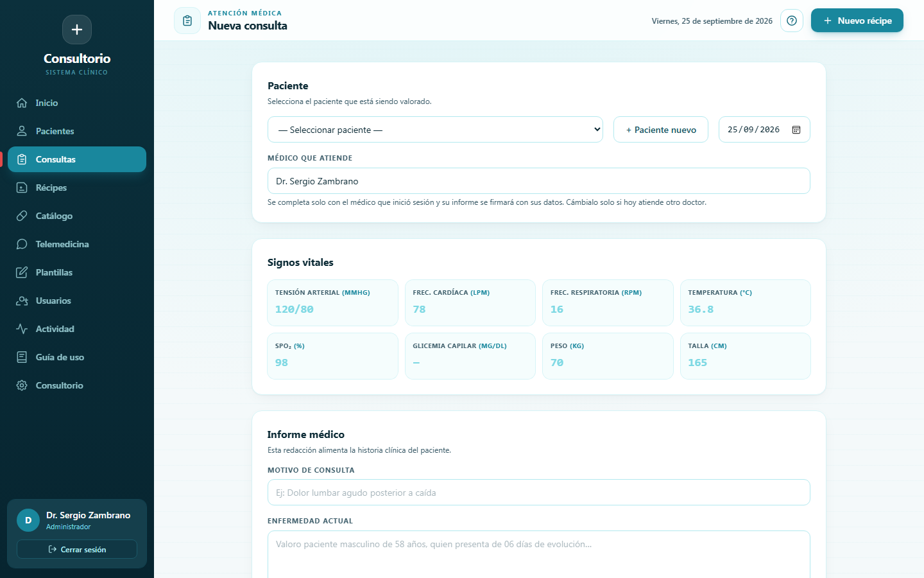This screenshot has width=924, height=578.
Task: Open the Pacientes section
Action: click(x=77, y=131)
